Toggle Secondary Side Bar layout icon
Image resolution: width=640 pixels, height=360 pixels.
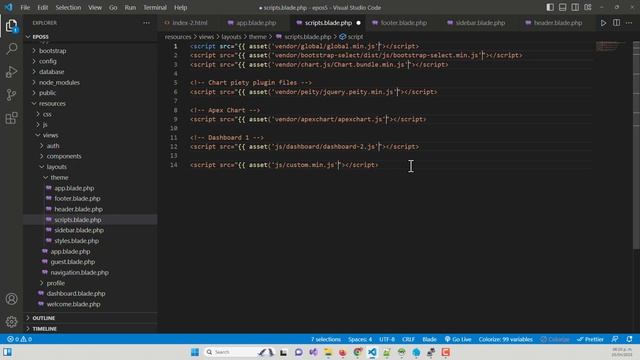[x=575, y=7]
